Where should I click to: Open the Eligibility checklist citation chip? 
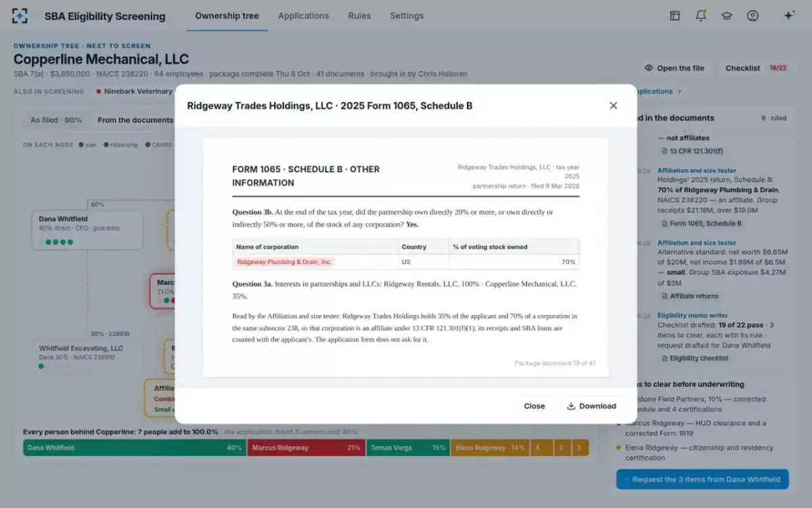tap(694, 358)
